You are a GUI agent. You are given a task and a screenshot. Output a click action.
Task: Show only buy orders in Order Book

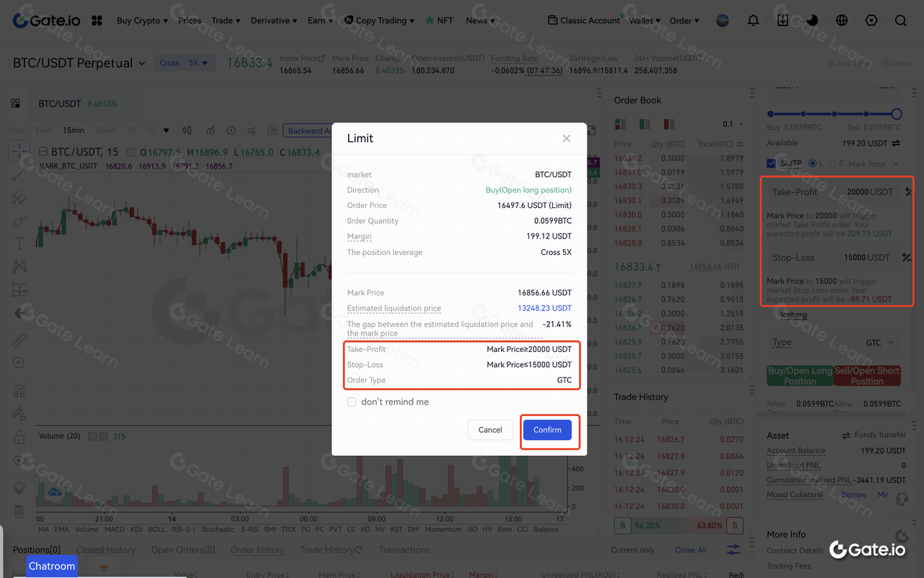(645, 124)
